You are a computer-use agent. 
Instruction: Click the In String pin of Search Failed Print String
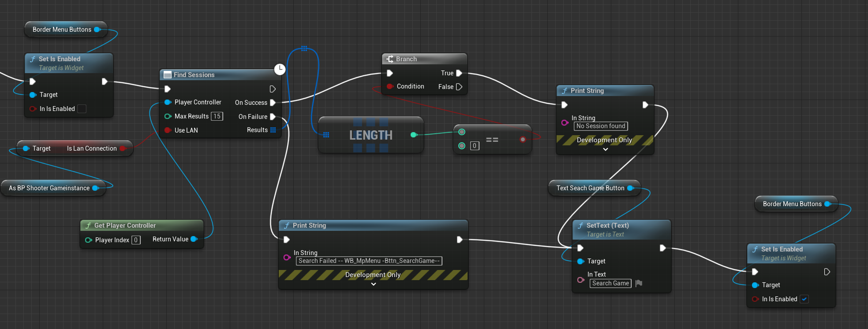287,257
